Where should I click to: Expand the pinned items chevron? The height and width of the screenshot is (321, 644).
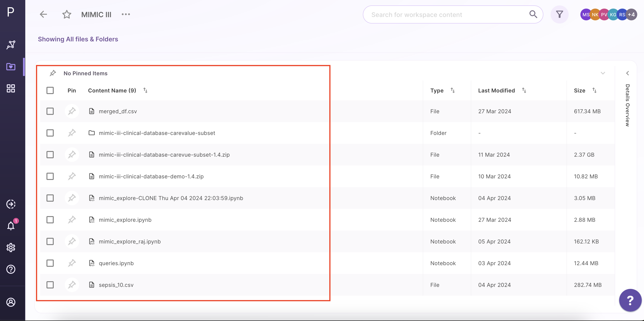[x=603, y=73]
